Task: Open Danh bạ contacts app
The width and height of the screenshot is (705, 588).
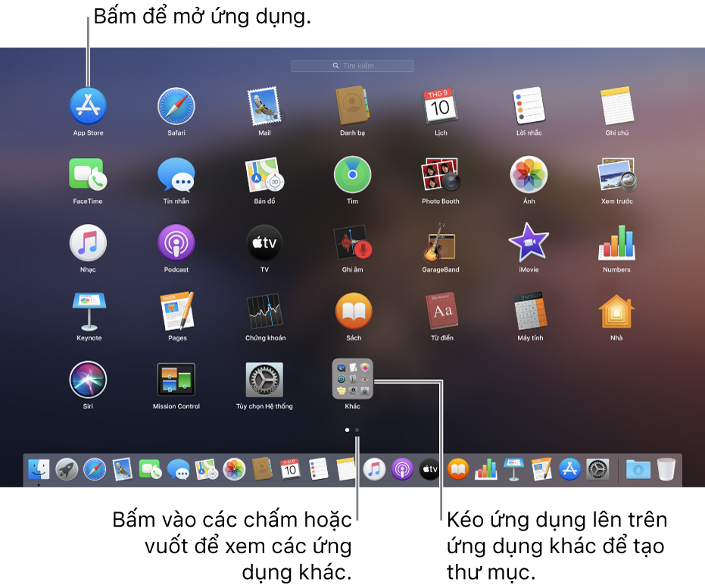Action: tap(353, 105)
